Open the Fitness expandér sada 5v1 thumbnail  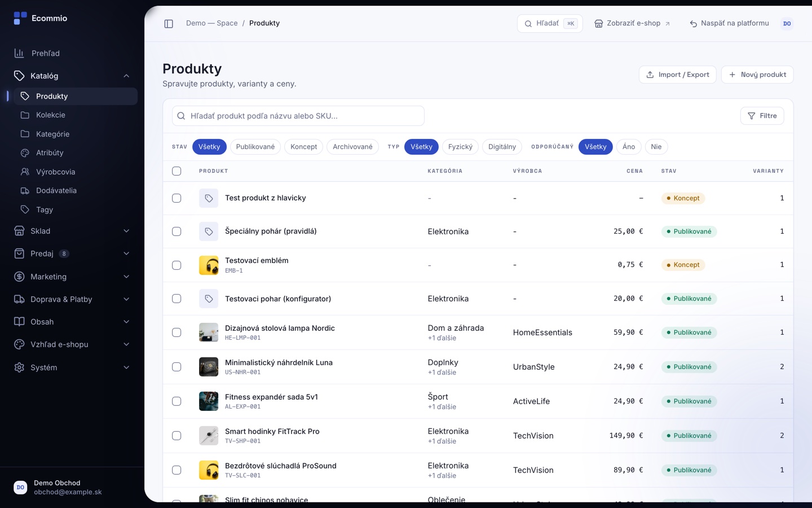209,401
